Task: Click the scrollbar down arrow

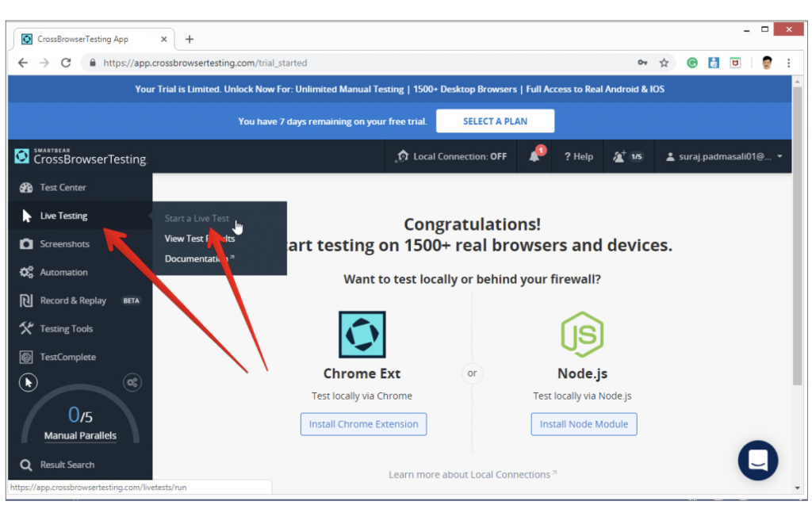Action: 798,488
